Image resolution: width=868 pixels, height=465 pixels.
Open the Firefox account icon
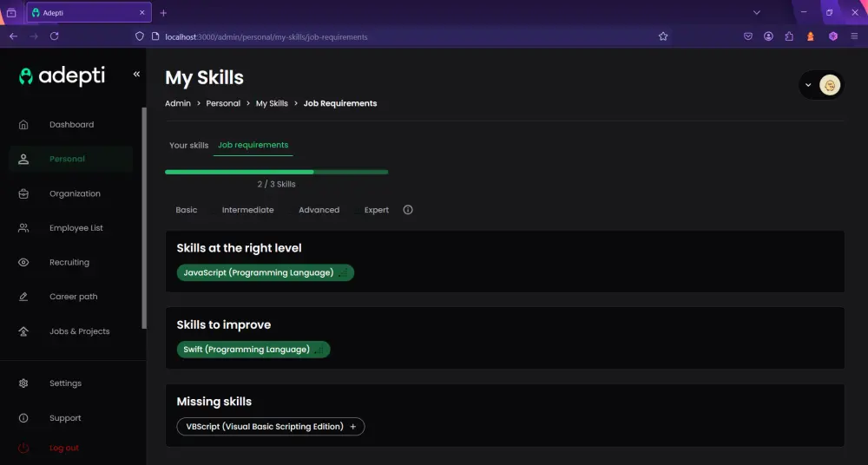coord(768,36)
